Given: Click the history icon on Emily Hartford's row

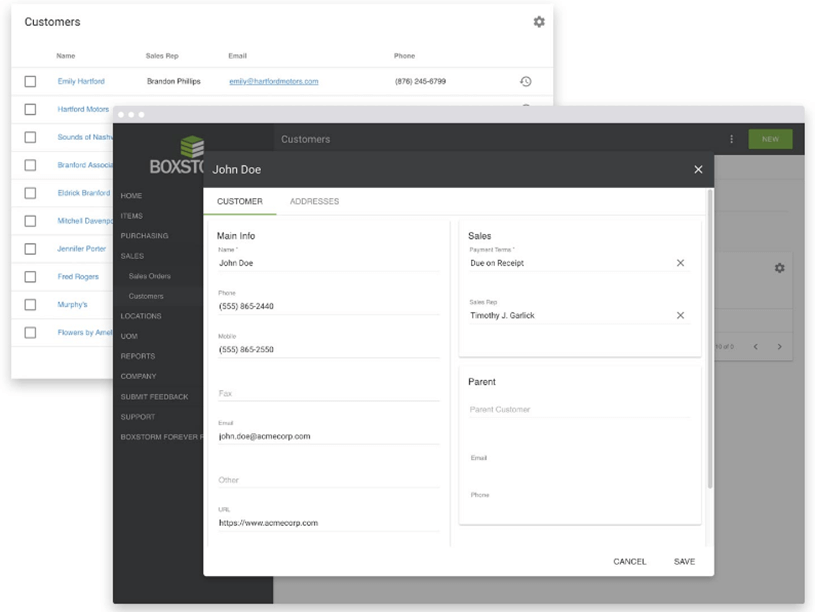Looking at the screenshot, I should [526, 81].
